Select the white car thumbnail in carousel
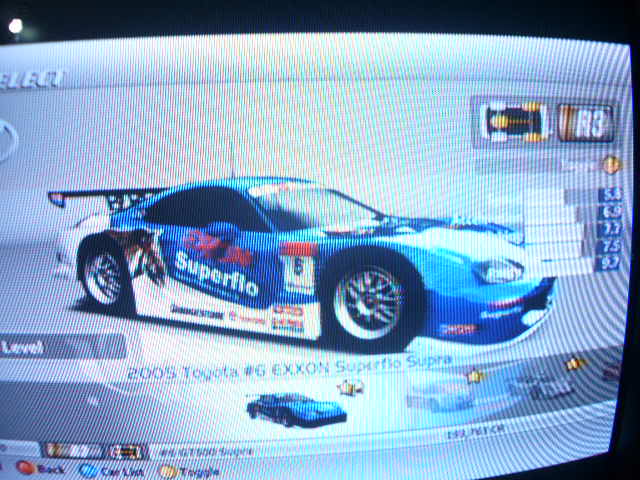The image size is (640, 480). click(440, 397)
